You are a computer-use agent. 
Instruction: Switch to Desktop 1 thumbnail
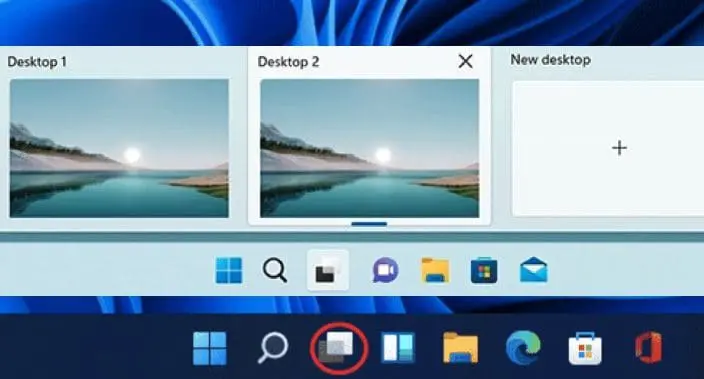(x=119, y=148)
